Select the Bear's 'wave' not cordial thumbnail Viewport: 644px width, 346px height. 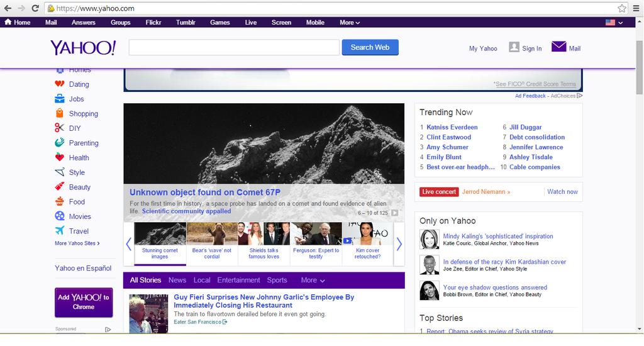click(x=212, y=243)
